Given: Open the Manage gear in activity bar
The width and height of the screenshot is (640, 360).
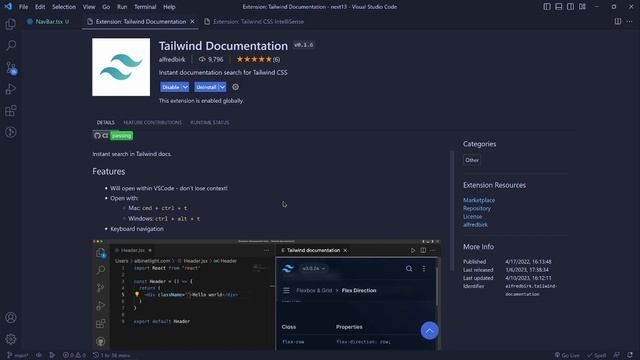Looking at the screenshot, I should 11,339.
